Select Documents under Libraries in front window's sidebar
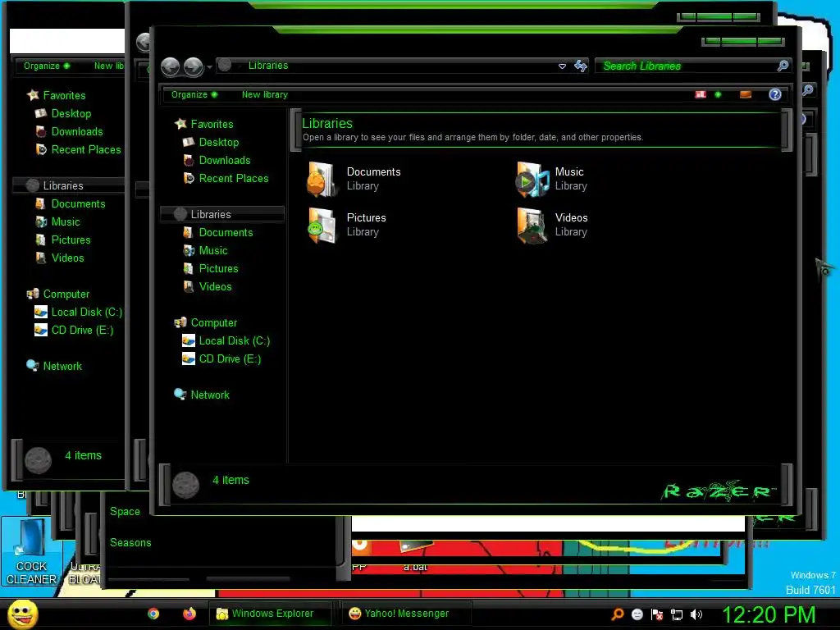 pos(226,232)
